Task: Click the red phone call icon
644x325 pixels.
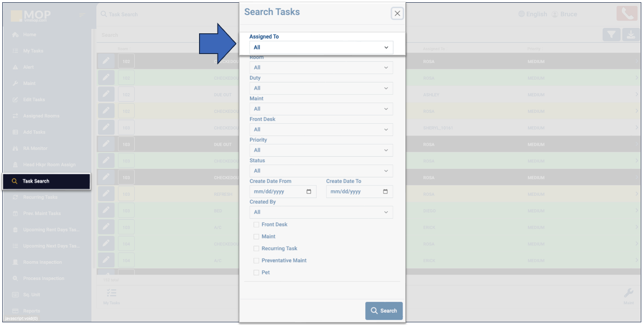Action: coord(627,14)
